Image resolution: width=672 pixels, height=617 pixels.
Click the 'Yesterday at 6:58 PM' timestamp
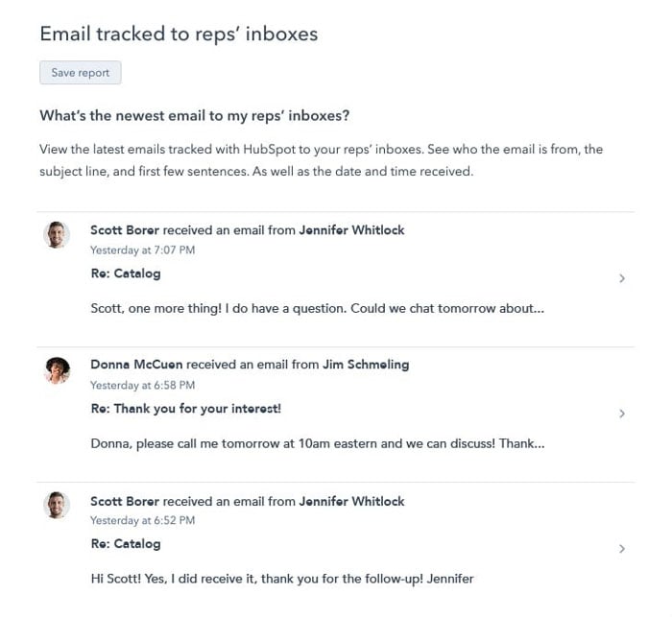click(x=142, y=385)
